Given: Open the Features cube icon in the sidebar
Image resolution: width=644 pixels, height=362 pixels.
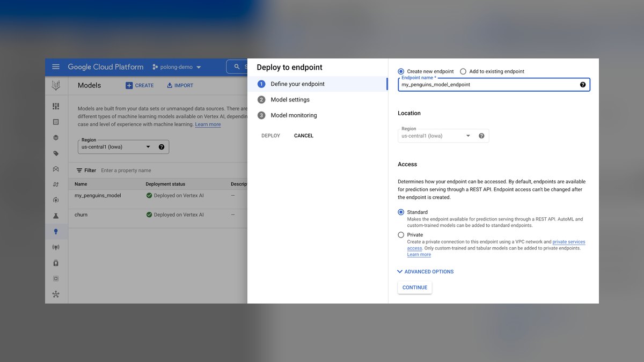Looking at the screenshot, I should point(56,137).
